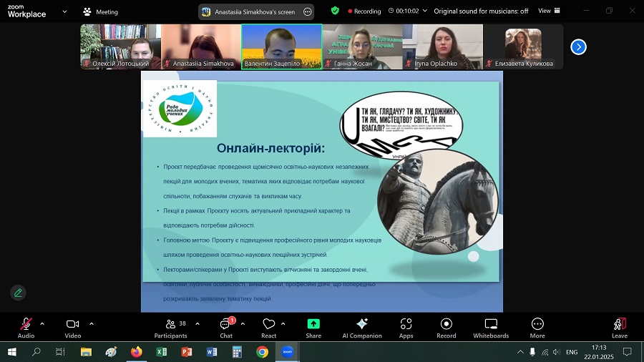
Task: Open the View menu at top
Action: point(548,11)
